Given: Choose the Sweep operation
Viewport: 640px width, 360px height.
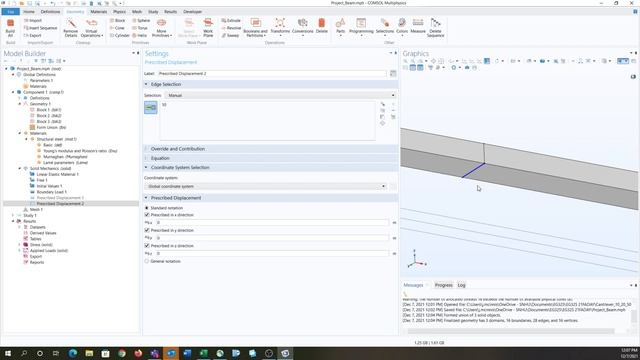Looking at the screenshot, I should point(230,36).
